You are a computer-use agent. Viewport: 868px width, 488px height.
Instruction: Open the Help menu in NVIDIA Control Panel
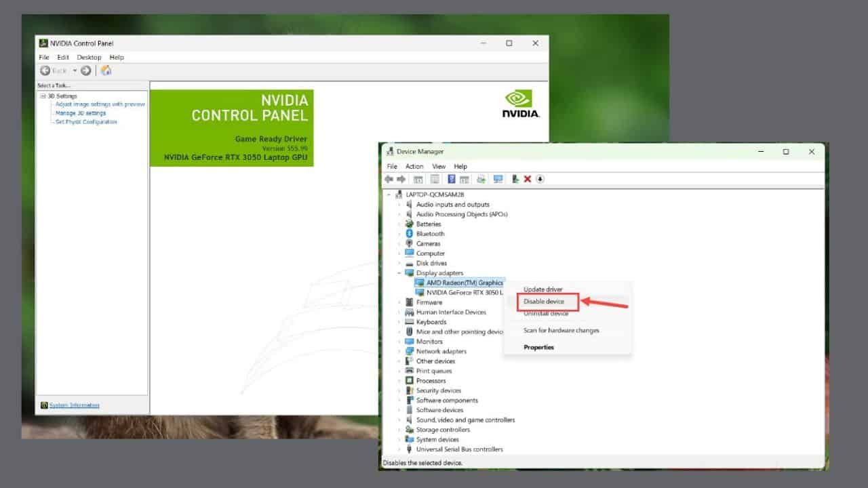[x=117, y=58]
